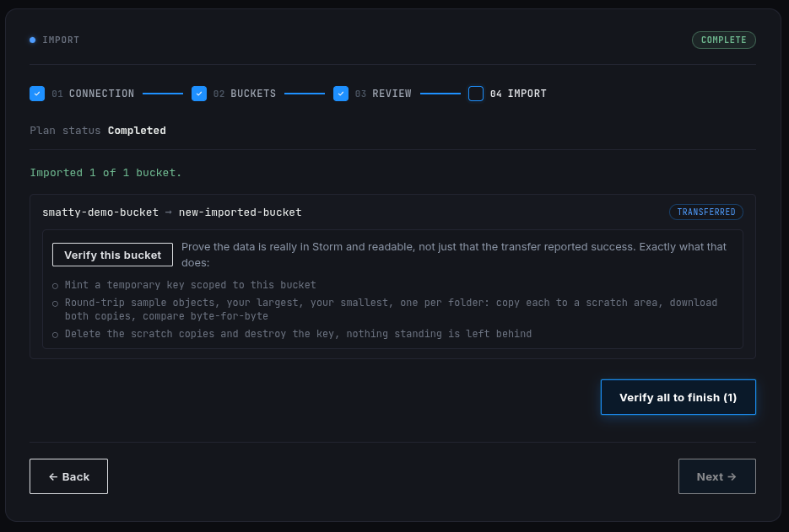Click the COMPLETE status badge
Image resolution: width=789 pixels, height=532 pixels.
pos(723,40)
